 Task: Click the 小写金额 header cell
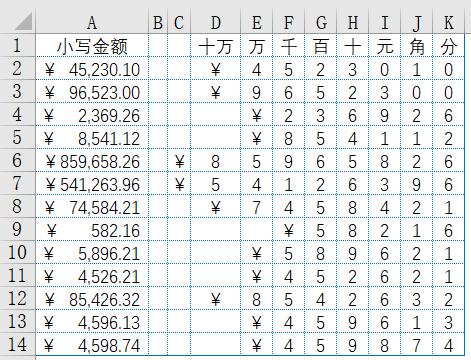(x=92, y=46)
